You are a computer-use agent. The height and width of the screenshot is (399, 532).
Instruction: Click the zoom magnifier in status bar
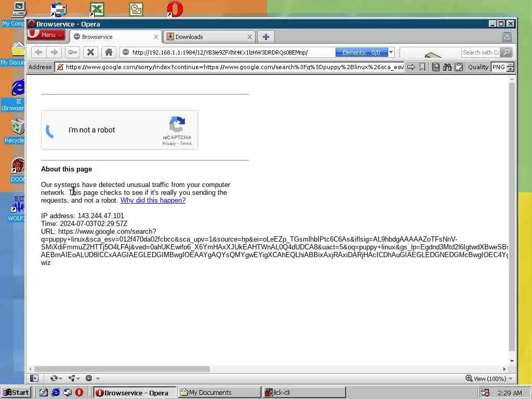[x=469, y=378]
